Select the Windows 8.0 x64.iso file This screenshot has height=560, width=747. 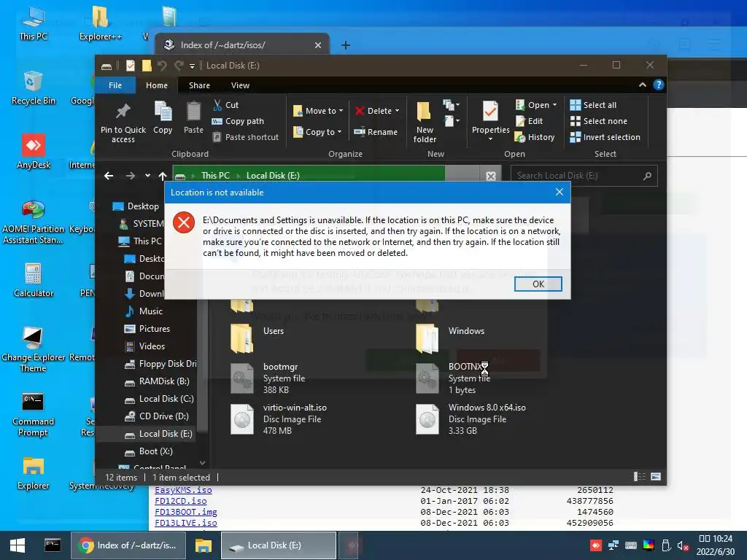coord(471,419)
